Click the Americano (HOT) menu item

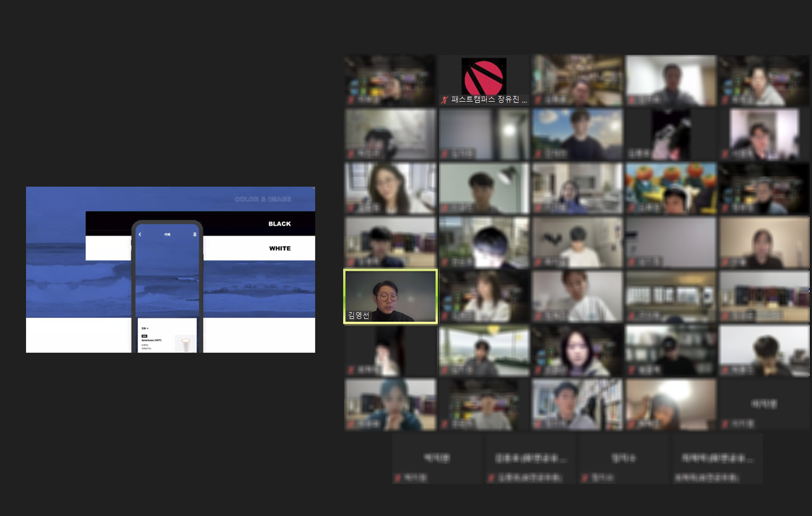[151, 340]
